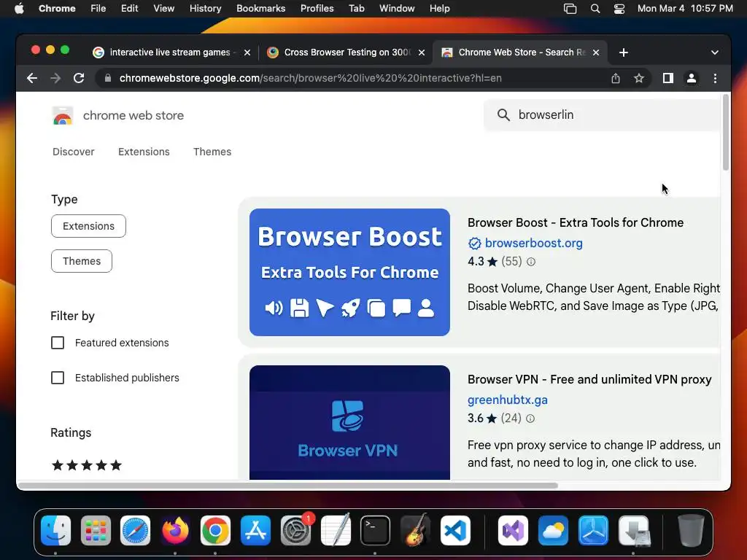Open GarageBand from the dock
This screenshot has height=560, width=747.
click(415, 531)
